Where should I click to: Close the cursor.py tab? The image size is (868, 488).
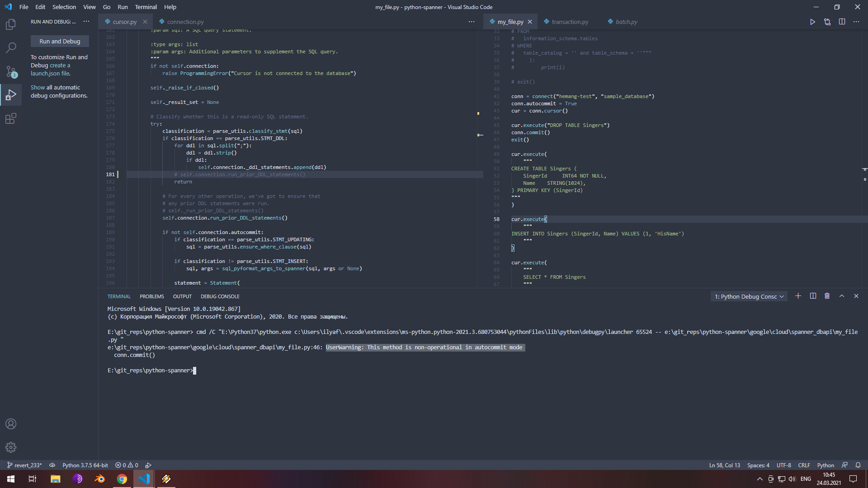click(145, 22)
